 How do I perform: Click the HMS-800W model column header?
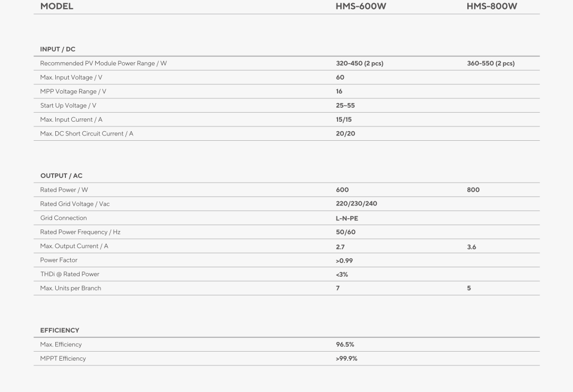[492, 6]
